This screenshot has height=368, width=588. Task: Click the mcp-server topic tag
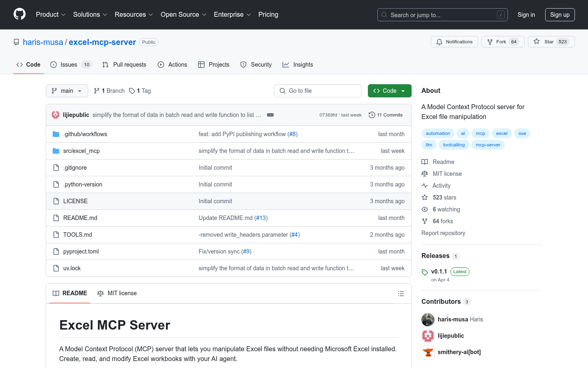point(488,145)
